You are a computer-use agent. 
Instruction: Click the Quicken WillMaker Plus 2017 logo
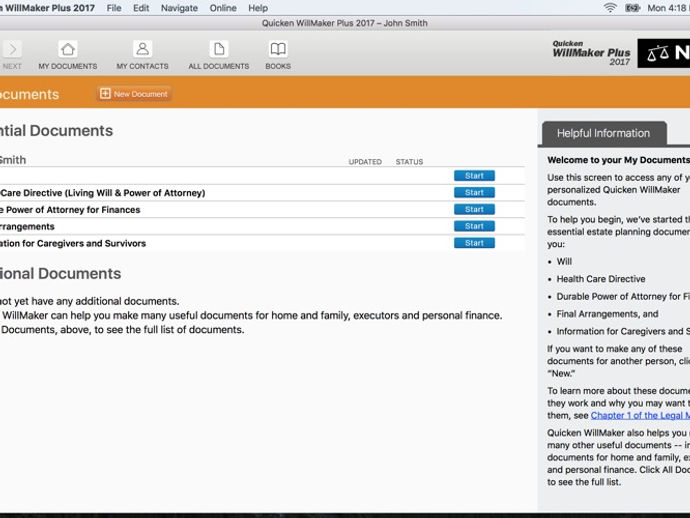[x=591, y=53]
